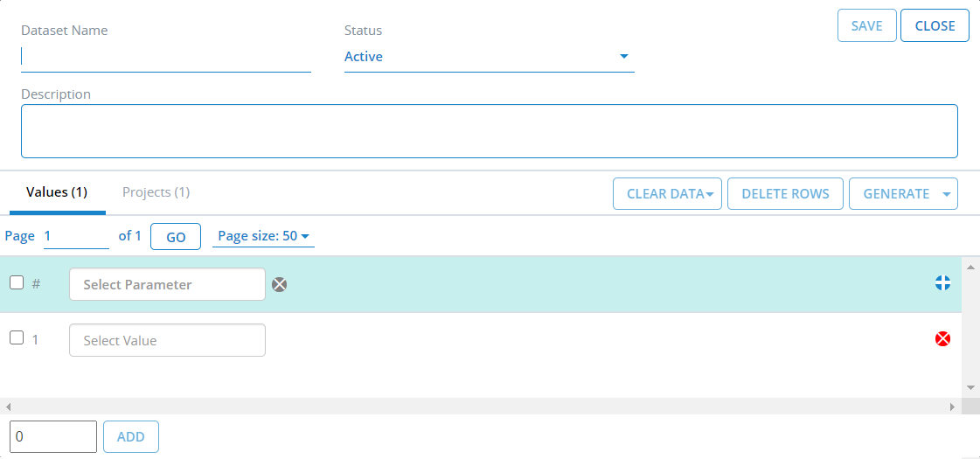The width and height of the screenshot is (980, 459).
Task: Switch to the Values (1) tab
Action: coord(57,192)
